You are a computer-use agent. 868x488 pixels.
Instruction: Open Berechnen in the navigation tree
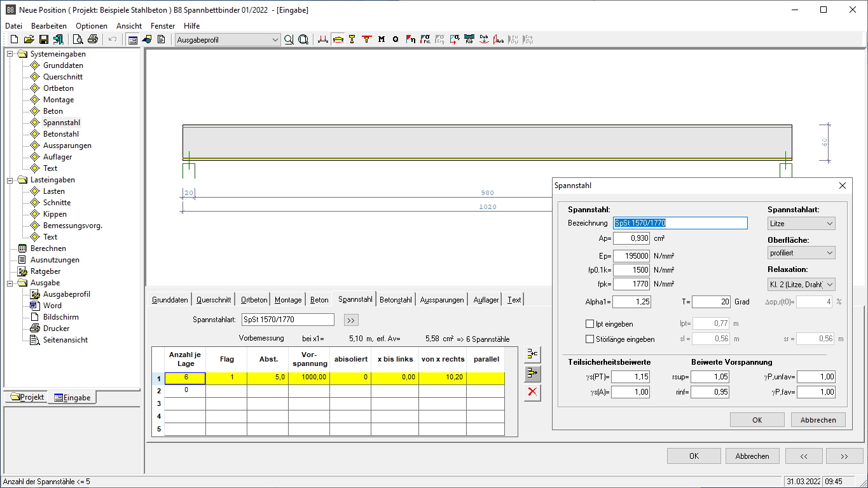pyautogui.click(x=48, y=248)
